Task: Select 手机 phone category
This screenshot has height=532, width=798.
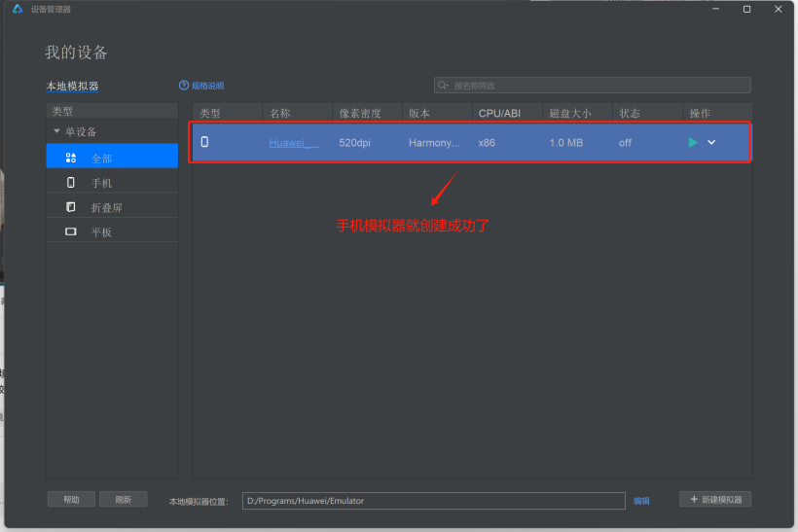Action: pos(102,183)
